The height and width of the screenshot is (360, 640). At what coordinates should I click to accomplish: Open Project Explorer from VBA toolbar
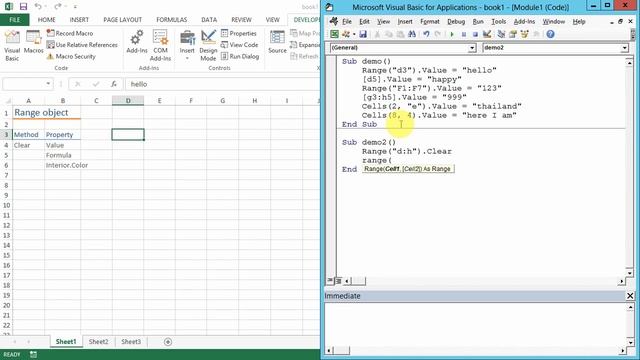501,34
